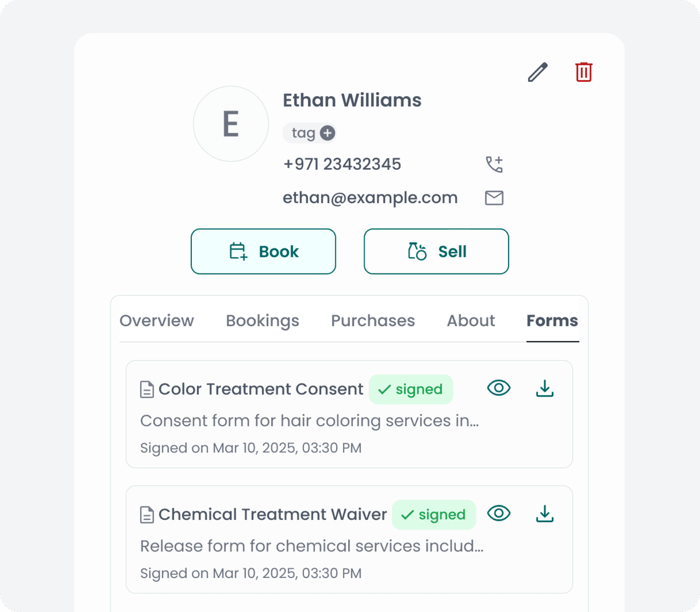Image resolution: width=700 pixels, height=612 pixels.
Task: Download the Color Treatment Consent form
Action: click(544, 389)
